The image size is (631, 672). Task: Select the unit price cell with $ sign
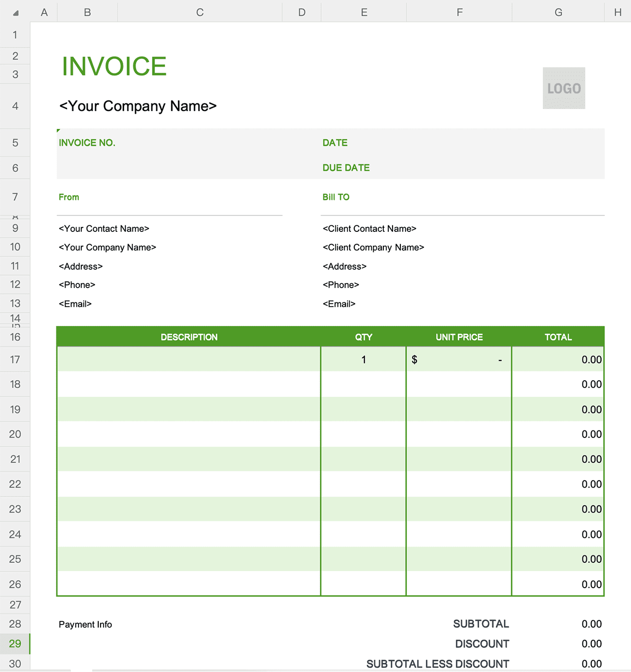459,360
